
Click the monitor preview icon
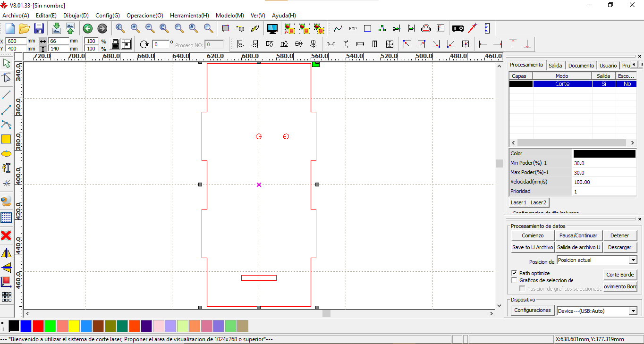pyautogui.click(x=272, y=29)
